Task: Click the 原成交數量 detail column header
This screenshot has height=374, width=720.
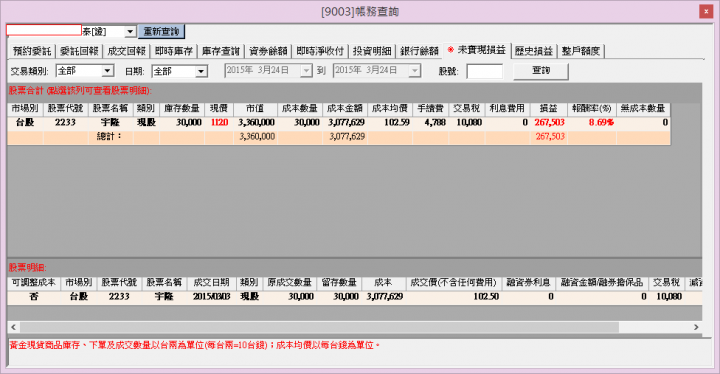Action: [290, 283]
